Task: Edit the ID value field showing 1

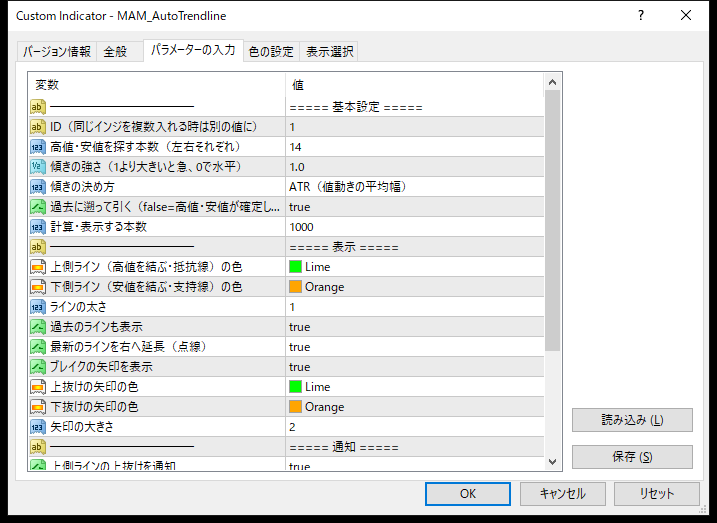Action: 415,127
